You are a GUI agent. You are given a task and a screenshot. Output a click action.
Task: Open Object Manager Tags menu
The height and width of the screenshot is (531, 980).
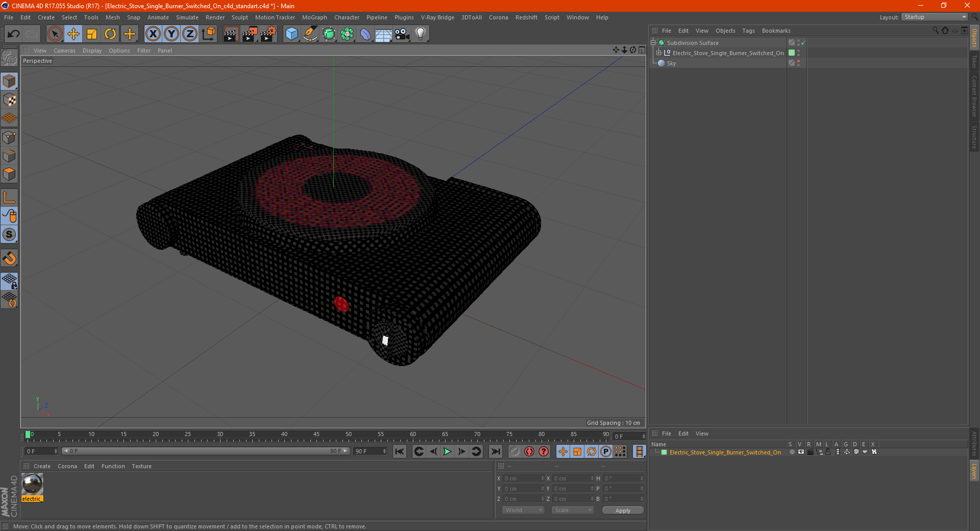748,31
